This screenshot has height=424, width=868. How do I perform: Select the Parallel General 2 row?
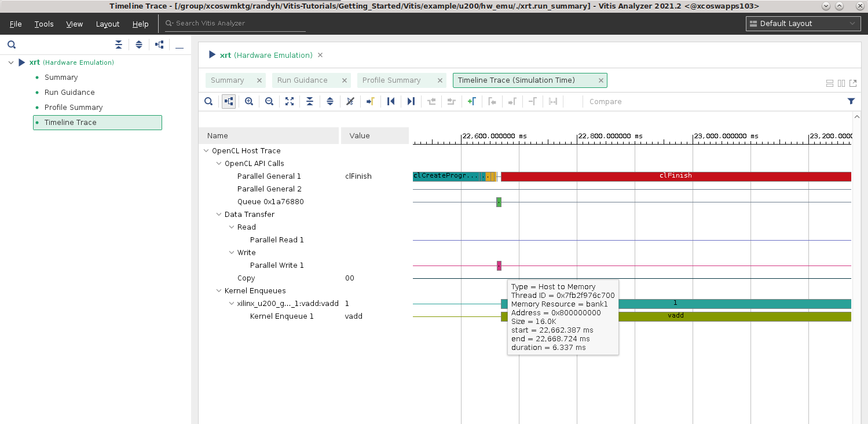click(269, 189)
